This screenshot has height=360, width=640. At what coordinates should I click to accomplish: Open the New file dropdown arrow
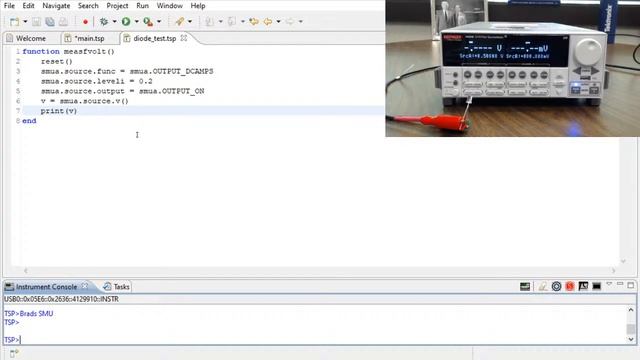[x=25, y=22]
